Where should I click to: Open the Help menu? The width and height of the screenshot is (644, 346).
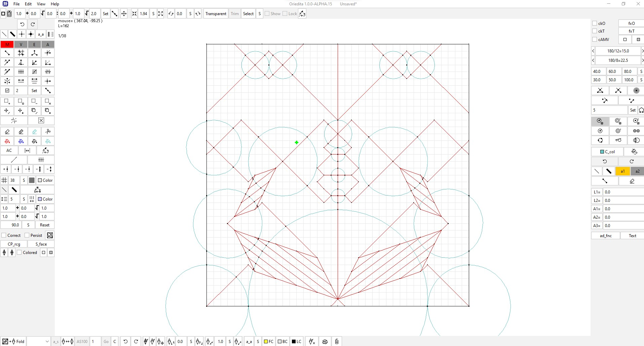(x=55, y=4)
